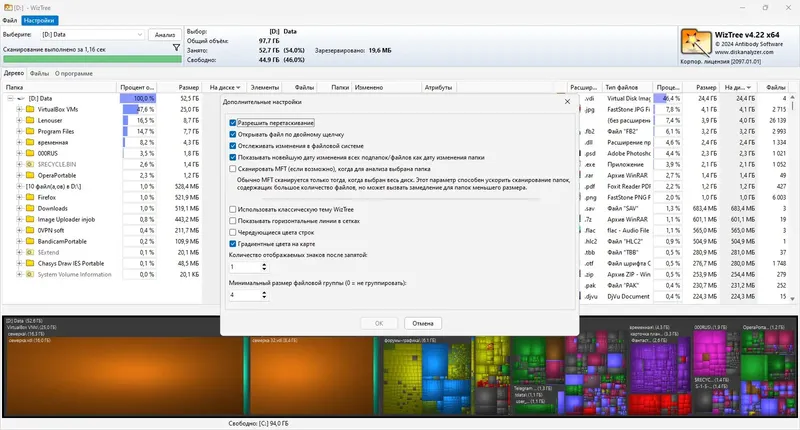800x430 pixels.
Task: Click the $RECYCLE.BIN folder icon
Action: coord(30,164)
